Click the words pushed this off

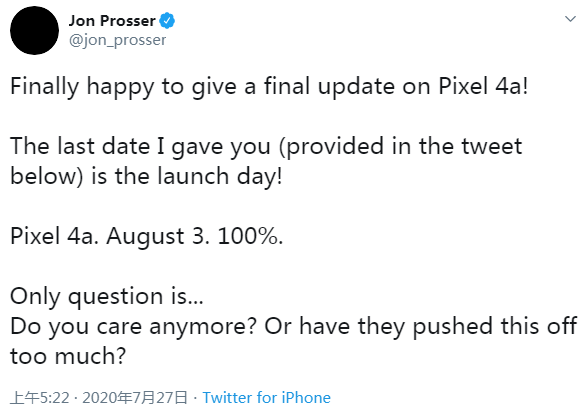(x=495, y=327)
